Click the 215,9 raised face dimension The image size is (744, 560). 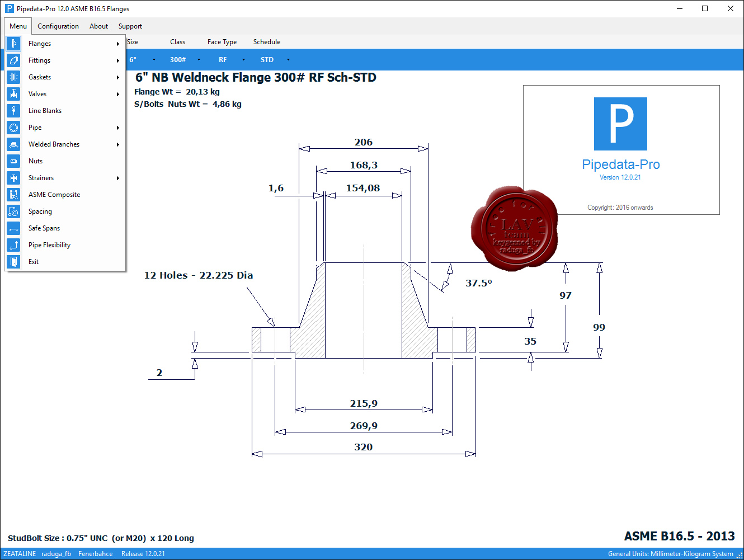364,403
